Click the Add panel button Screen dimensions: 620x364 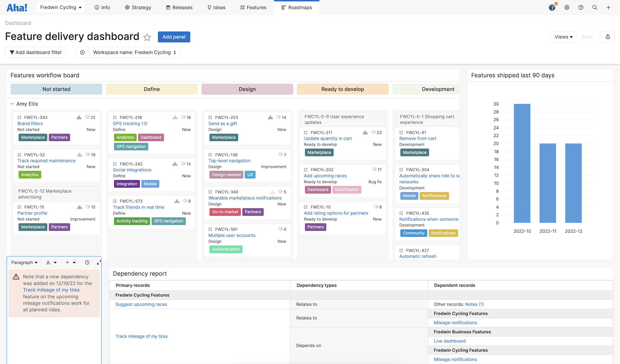coord(174,37)
